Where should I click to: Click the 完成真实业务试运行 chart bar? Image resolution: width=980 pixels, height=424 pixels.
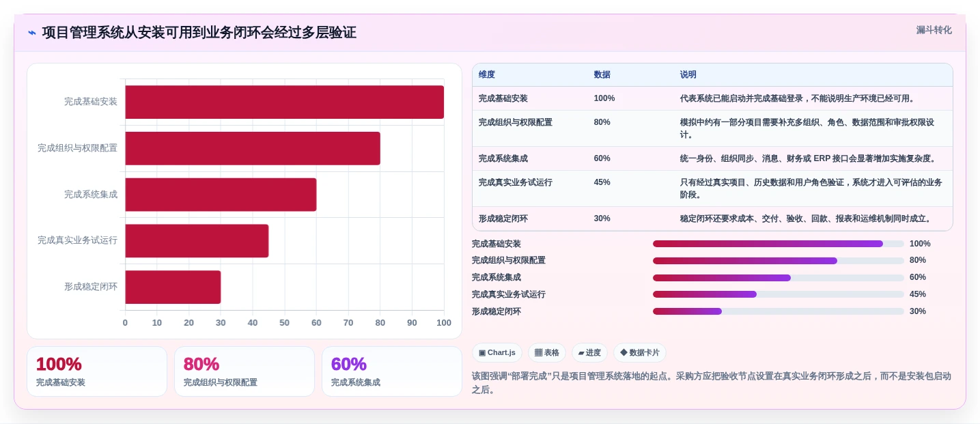click(x=197, y=241)
